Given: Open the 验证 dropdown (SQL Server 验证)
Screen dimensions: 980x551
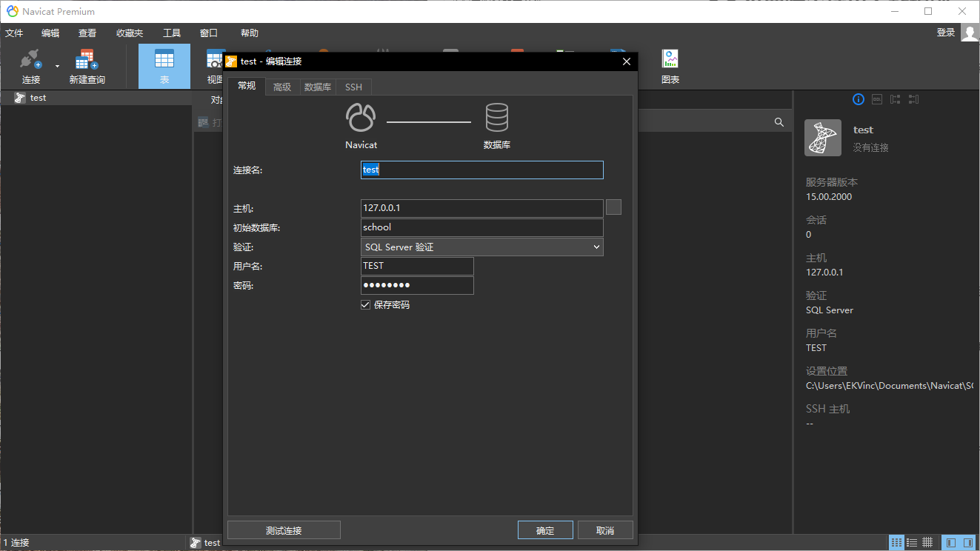Looking at the screenshot, I should (x=482, y=247).
